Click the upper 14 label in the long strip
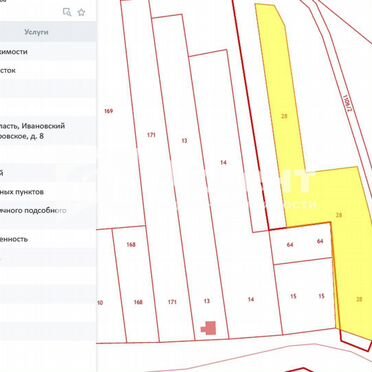 223,163
